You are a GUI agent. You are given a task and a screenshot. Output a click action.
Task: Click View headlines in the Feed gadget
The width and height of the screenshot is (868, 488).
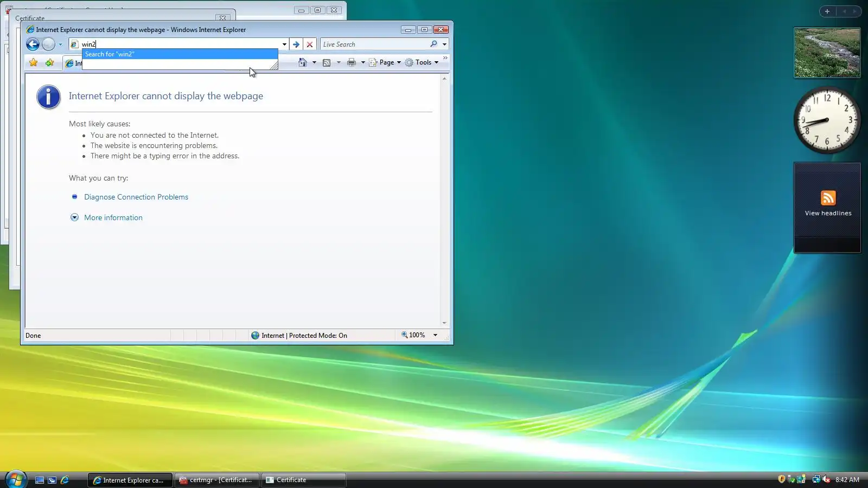click(828, 213)
